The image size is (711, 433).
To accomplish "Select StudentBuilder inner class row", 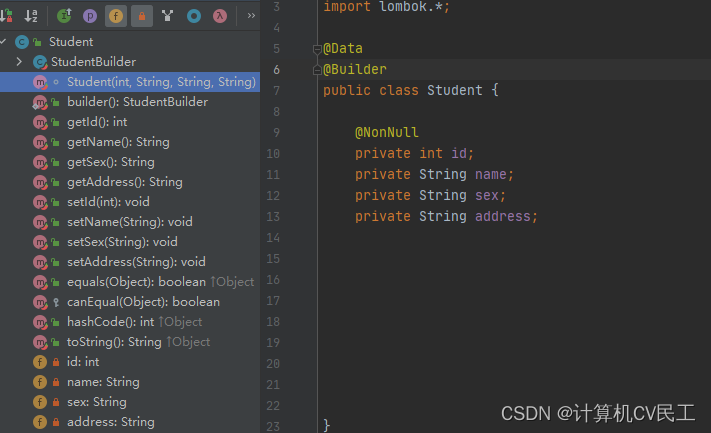I will (x=93, y=62).
